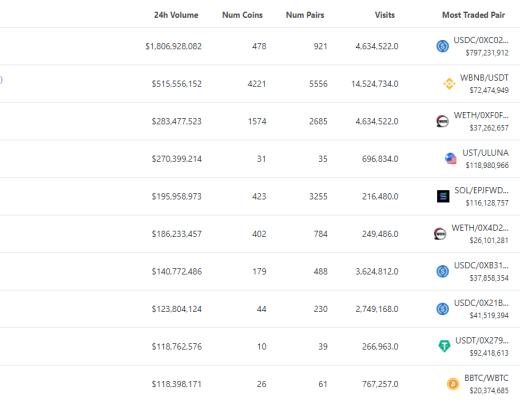
Task: Select the volume value $186,233,457
Action: pos(177,234)
